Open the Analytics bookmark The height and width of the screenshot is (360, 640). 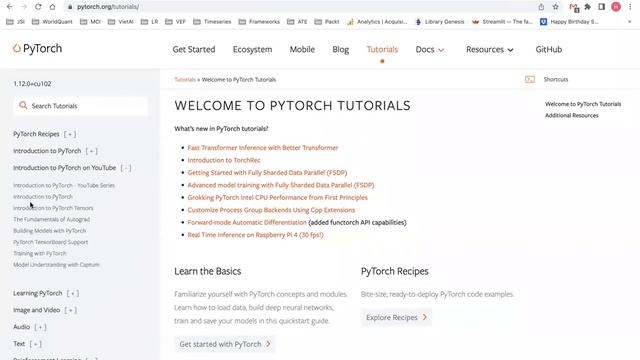[377, 22]
